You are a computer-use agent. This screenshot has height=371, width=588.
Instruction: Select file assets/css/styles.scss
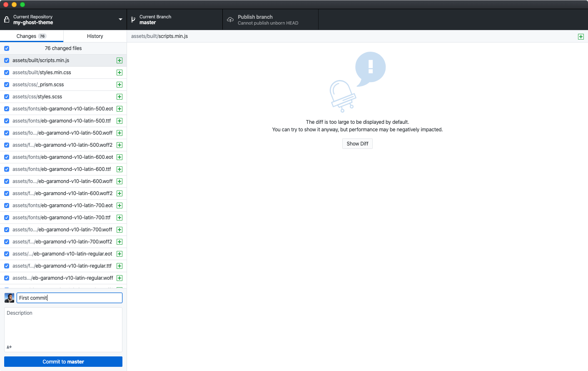click(63, 97)
